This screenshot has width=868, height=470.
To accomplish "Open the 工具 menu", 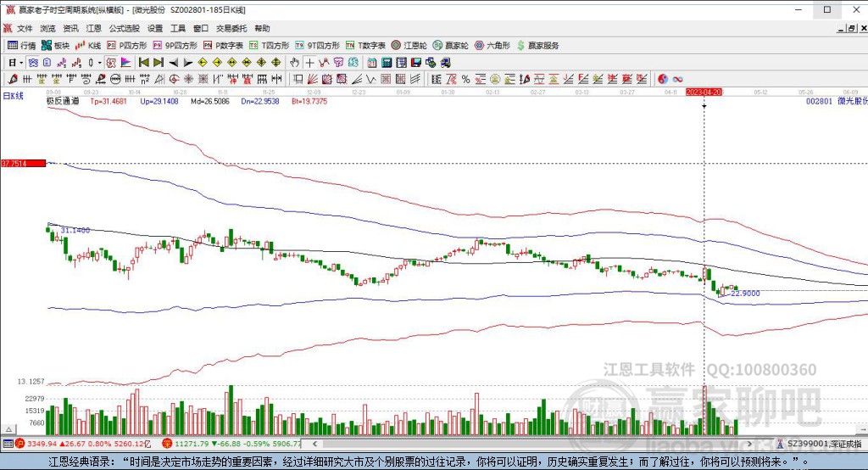I will [x=178, y=28].
